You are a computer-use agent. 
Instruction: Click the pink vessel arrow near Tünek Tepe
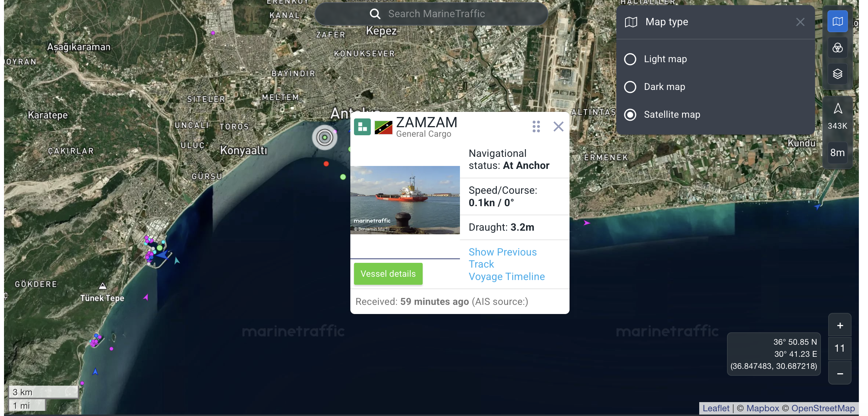click(x=146, y=297)
